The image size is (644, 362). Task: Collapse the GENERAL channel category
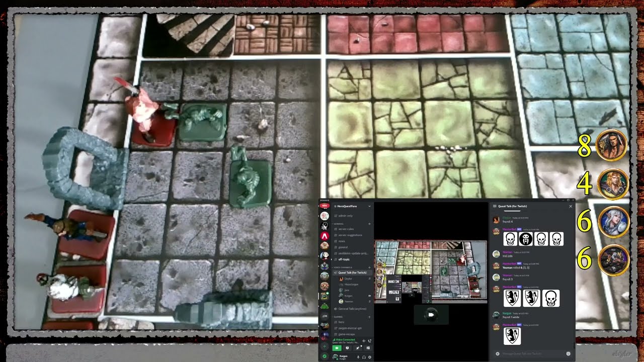point(339,224)
